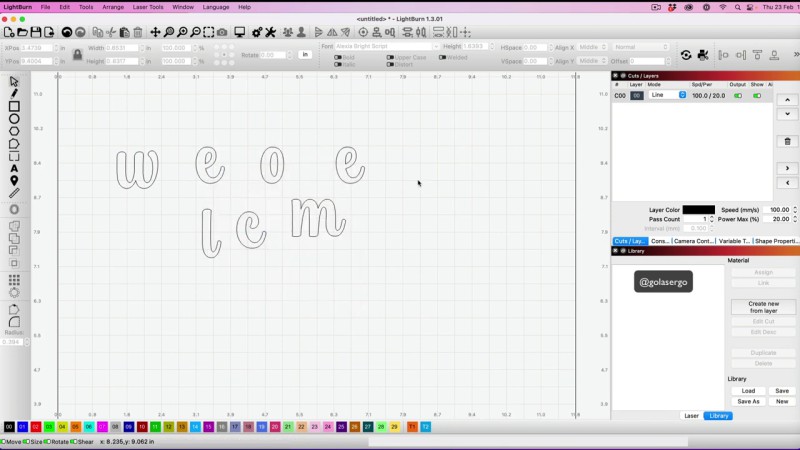The image size is (800, 450).
Task: Select the Draw Lines pencil tool
Action: (x=14, y=94)
